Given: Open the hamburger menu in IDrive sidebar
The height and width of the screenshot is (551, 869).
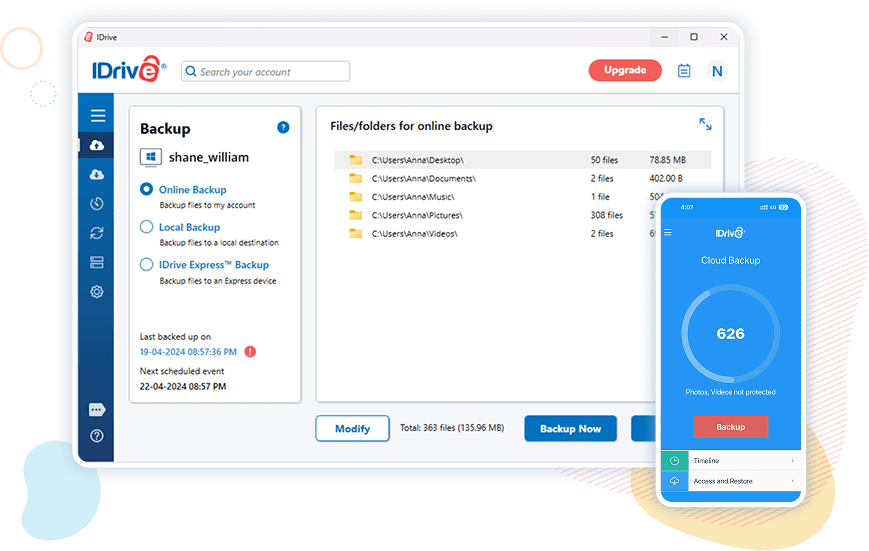Looking at the screenshot, I should pyautogui.click(x=98, y=115).
